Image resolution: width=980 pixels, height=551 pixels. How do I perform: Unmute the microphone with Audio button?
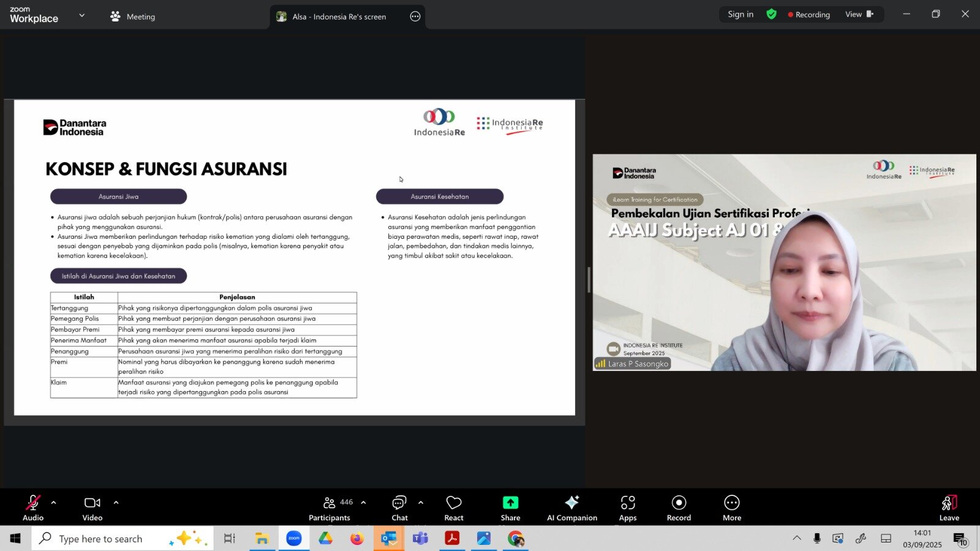pyautogui.click(x=33, y=508)
